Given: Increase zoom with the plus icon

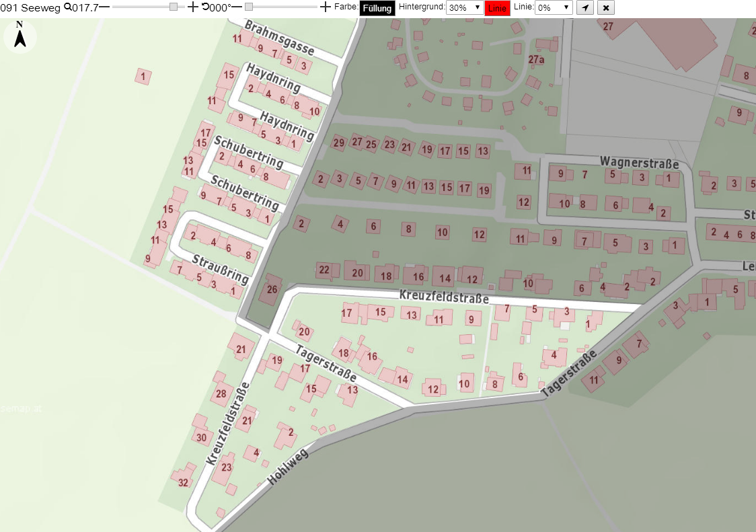Looking at the screenshot, I should click(192, 7).
